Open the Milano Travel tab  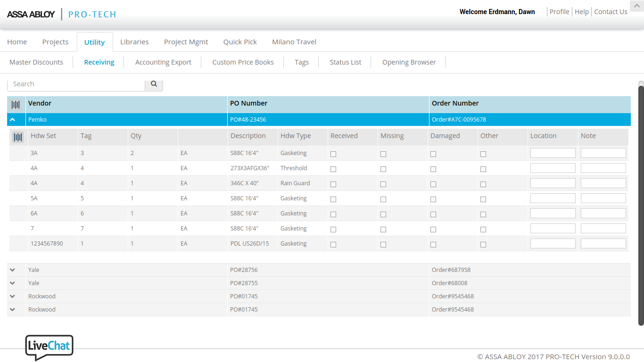pyautogui.click(x=294, y=42)
